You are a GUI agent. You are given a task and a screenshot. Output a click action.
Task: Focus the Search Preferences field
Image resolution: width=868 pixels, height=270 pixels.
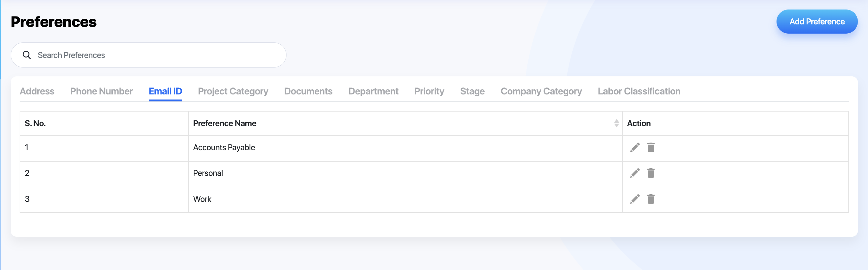(x=148, y=55)
